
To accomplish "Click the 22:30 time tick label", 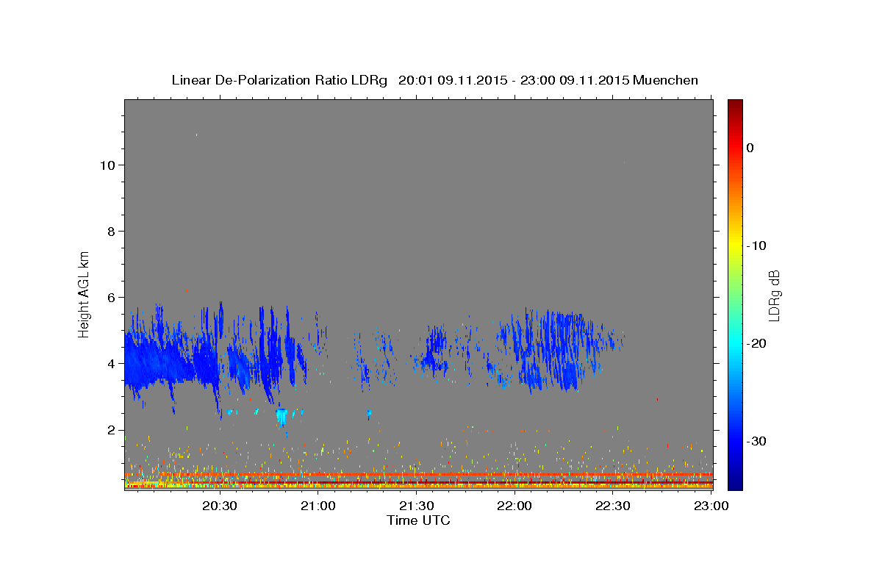I will coord(612,506).
